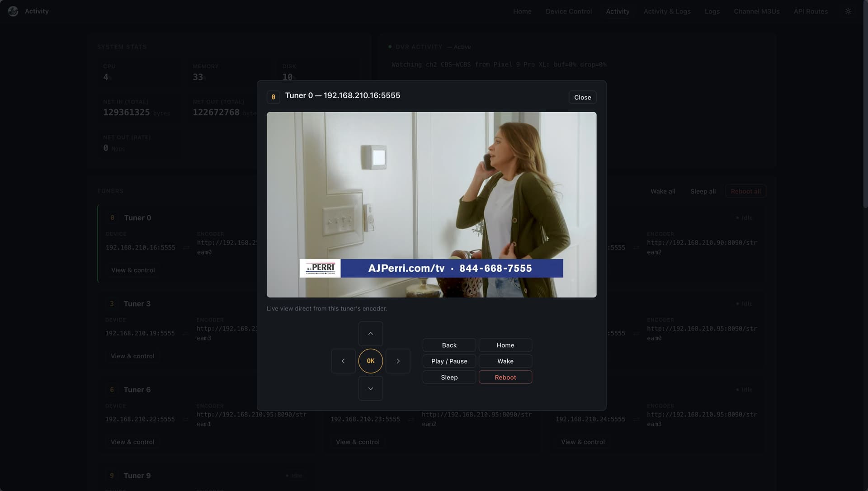Select the Activity nav item
The height and width of the screenshot is (491, 868).
(618, 11)
